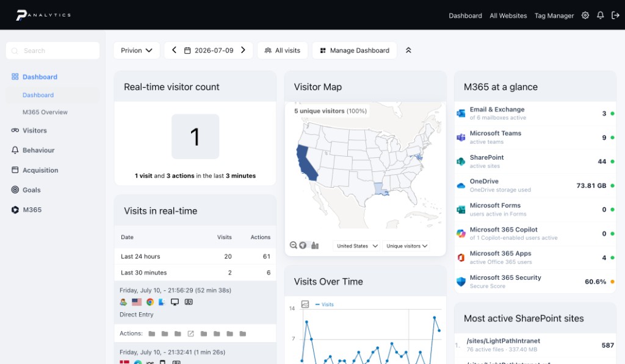Open the Privion website dropdown
Viewport: 625px width, 364px height.
(x=136, y=50)
